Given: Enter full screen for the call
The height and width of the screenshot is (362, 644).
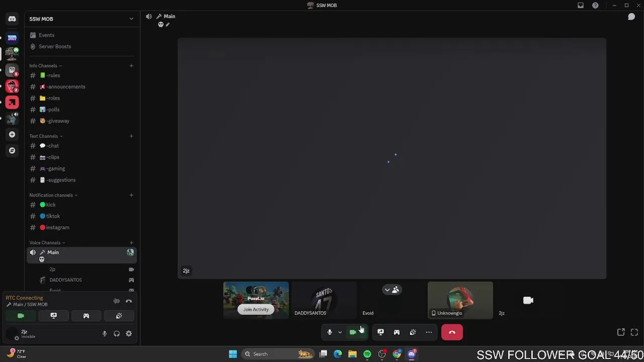Looking at the screenshot, I should click(634, 332).
